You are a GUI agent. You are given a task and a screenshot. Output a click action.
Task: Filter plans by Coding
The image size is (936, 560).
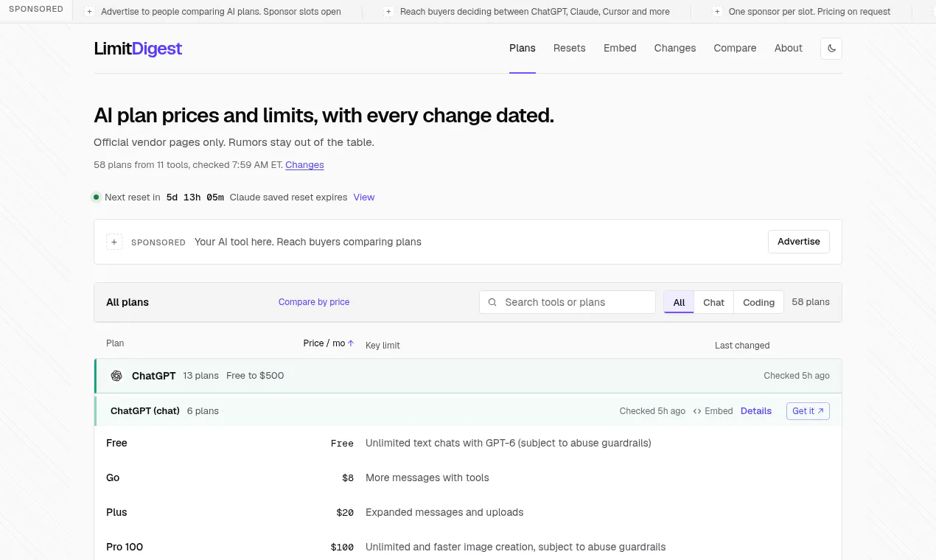coord(759,302)
